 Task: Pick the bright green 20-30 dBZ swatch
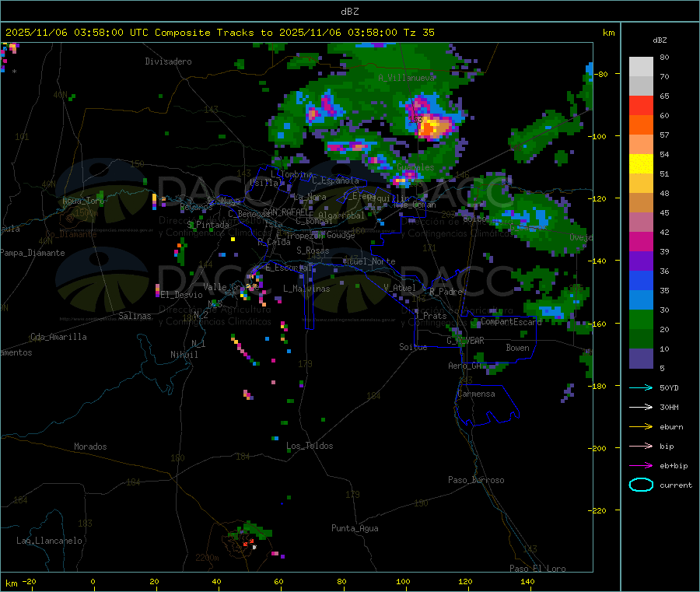641,319
